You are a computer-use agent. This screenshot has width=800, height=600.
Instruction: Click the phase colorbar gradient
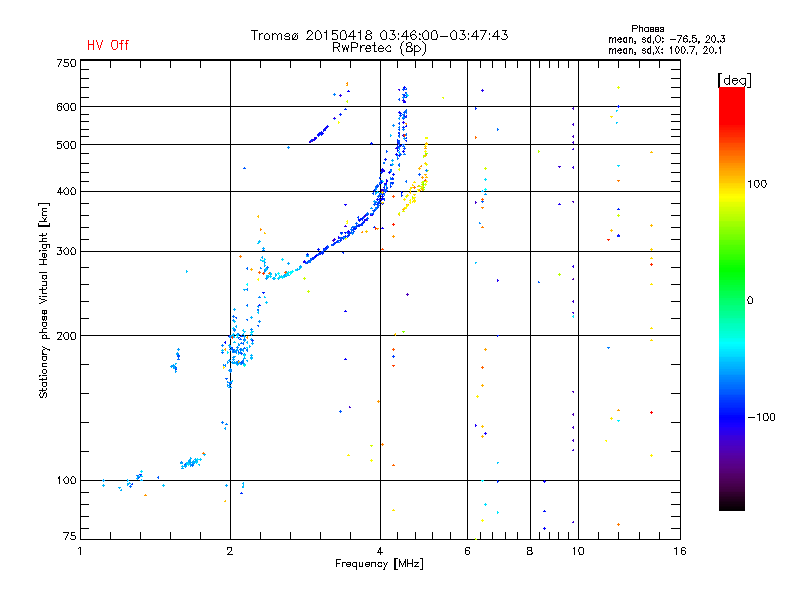(732, 299)
